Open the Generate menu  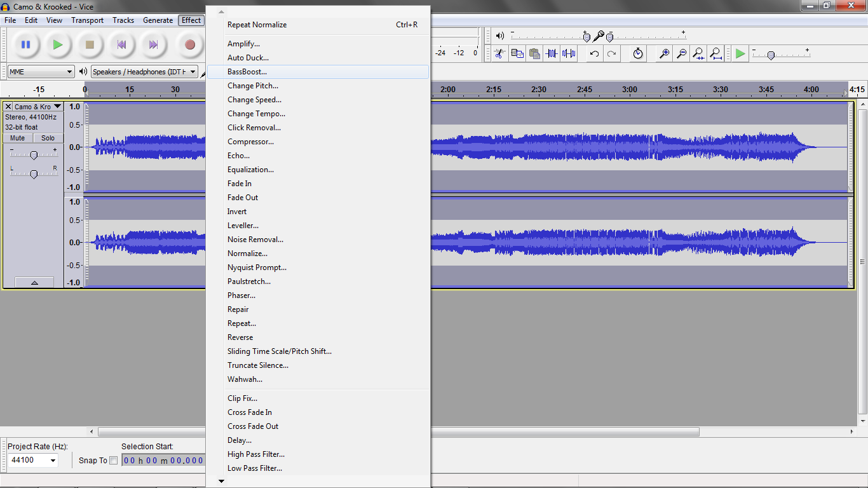tap(158, 20)
